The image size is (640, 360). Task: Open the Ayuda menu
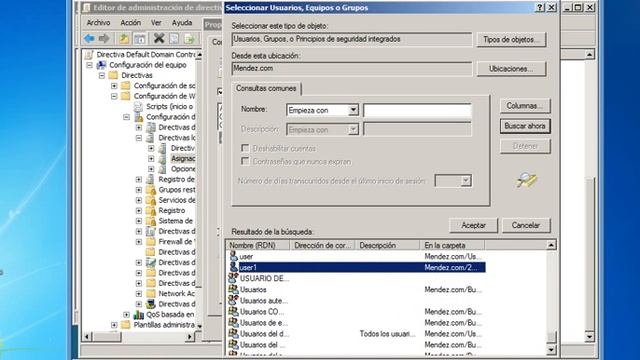tap(182, 23)
